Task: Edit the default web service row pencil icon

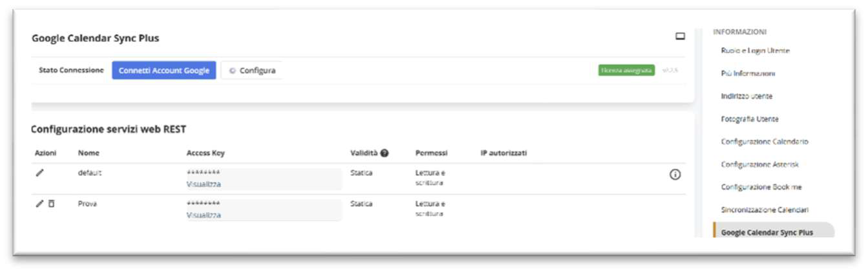Action: point(39,173)
